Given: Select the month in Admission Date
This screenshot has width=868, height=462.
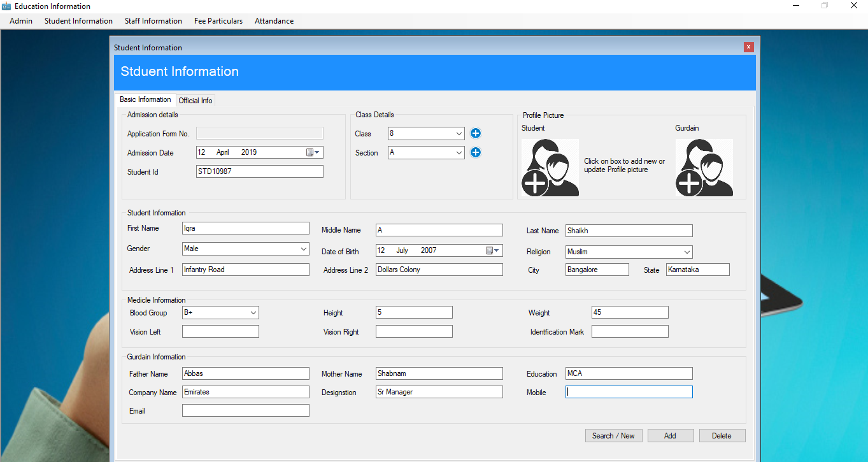Looking at the screenshot, I should 223,152.
